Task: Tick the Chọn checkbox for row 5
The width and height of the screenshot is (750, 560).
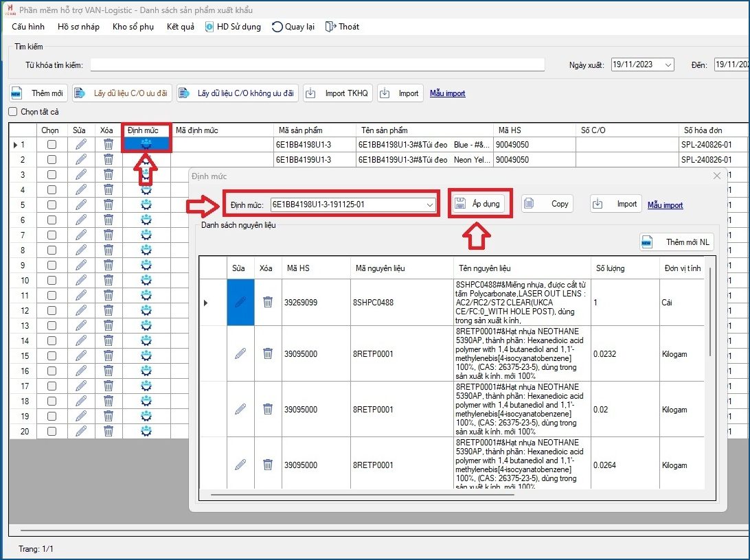Action: click(x=52, y=205)
